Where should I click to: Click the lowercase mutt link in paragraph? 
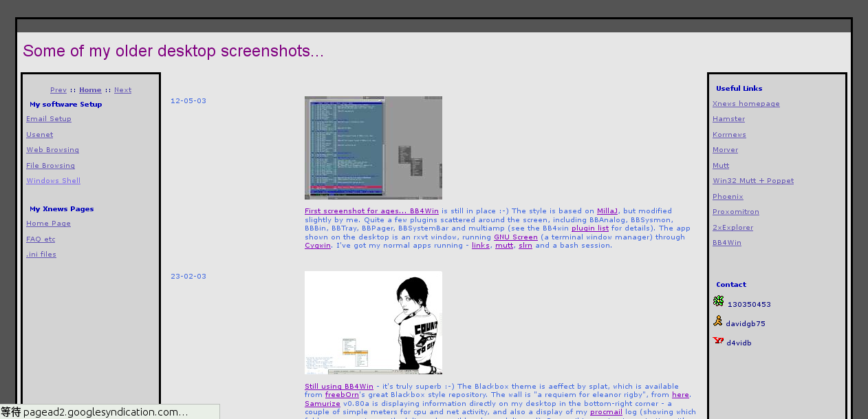pyautogui.click(x=504, y=246)
